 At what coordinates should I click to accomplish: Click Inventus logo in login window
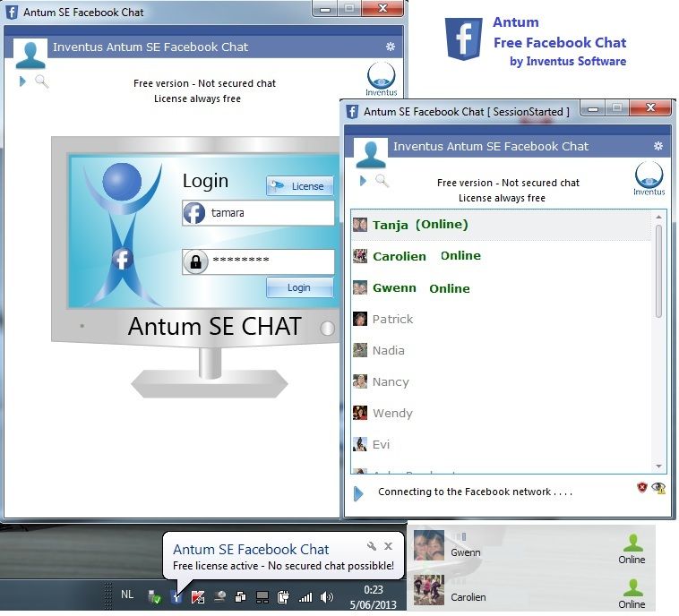(x=381, y=79)
